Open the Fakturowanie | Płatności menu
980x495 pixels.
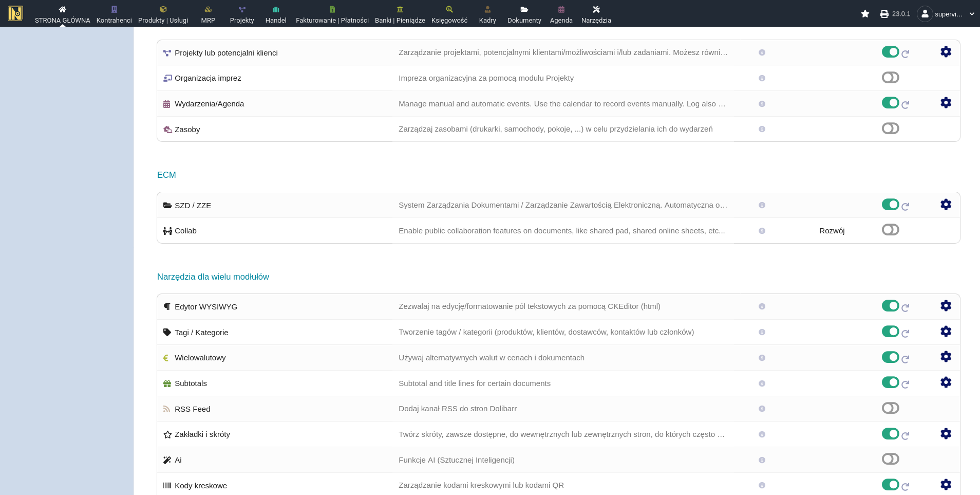click(x=332, y=14)
